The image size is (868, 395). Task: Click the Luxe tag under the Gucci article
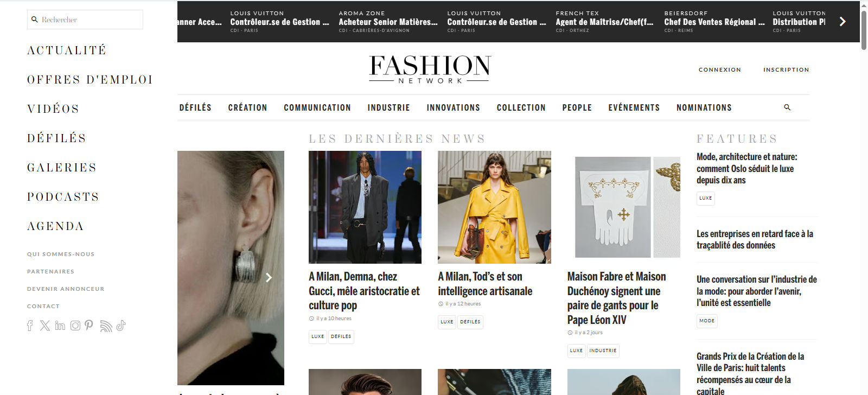(x=318, y=336)
